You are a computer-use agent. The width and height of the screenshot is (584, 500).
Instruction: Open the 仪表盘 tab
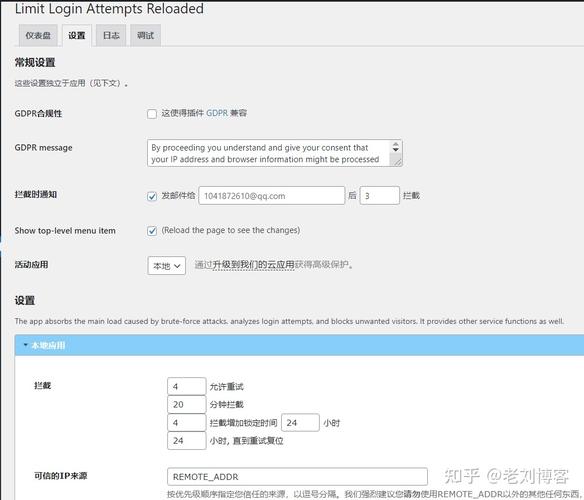(38, 35)
